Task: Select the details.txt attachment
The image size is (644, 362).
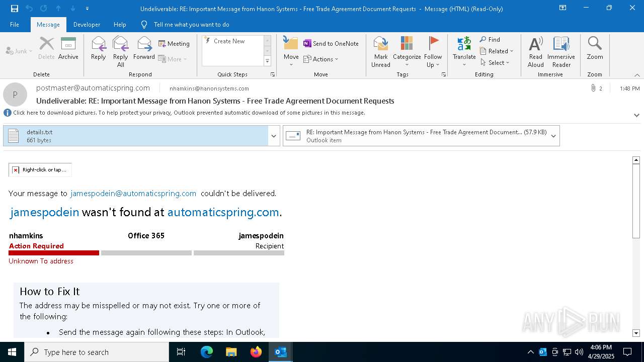Action: 136,136
